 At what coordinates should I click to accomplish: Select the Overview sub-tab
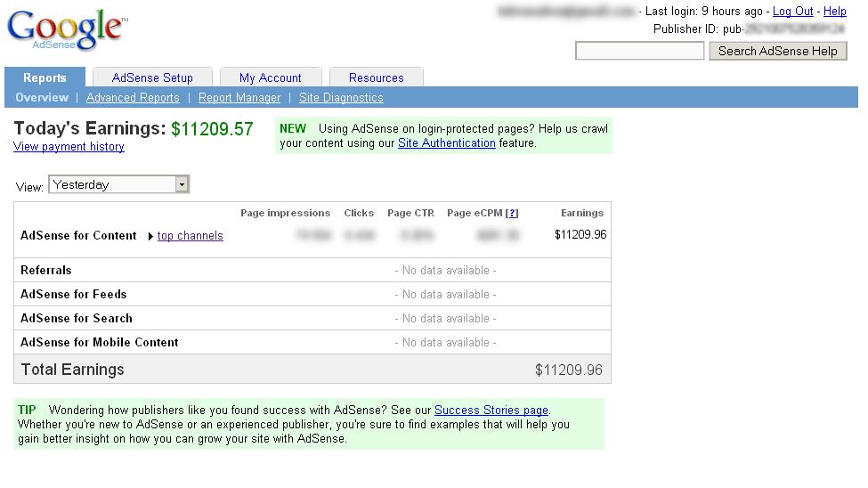(42, 97)
